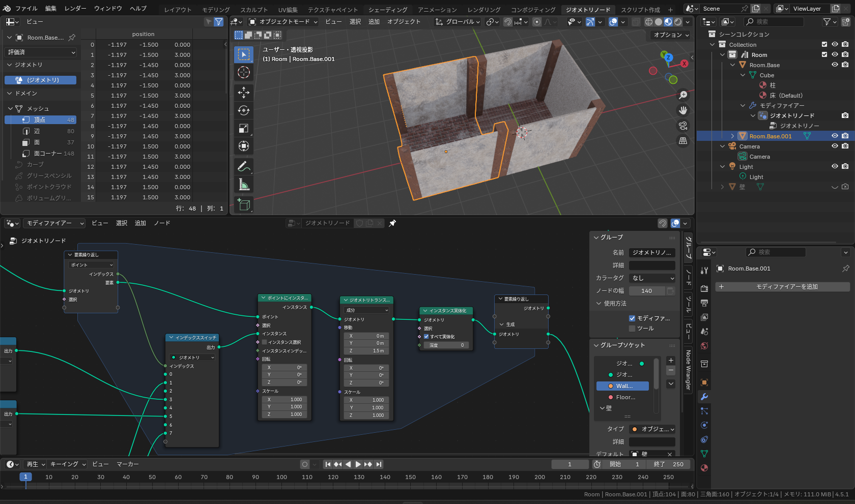Select the Cursor tool in viewport toolbar

pyautogui.click(x=244, y=73)
